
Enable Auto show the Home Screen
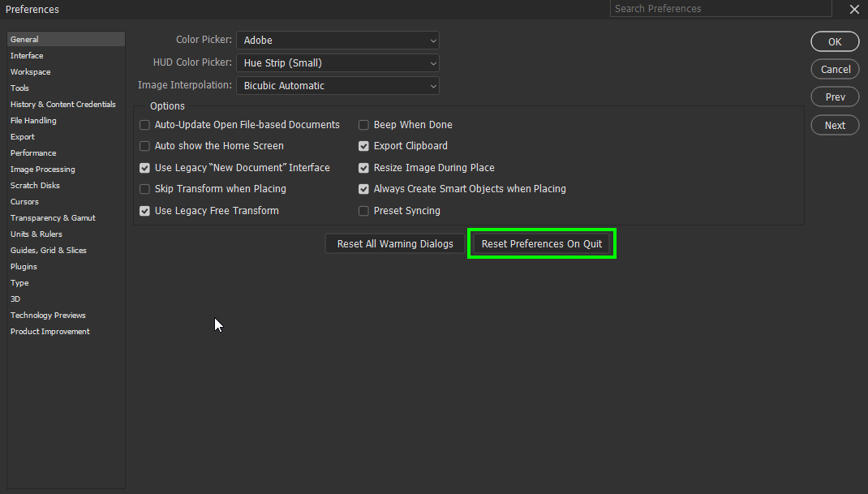[144, 146]
